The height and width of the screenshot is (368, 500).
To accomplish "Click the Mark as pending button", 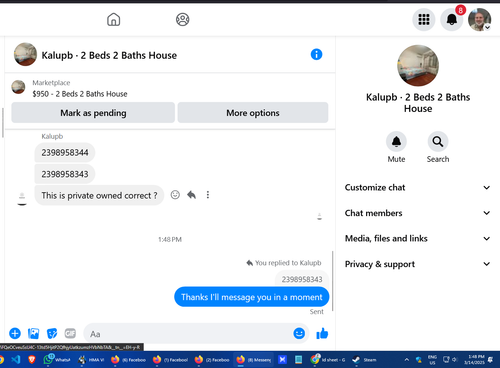I will 93,113.
